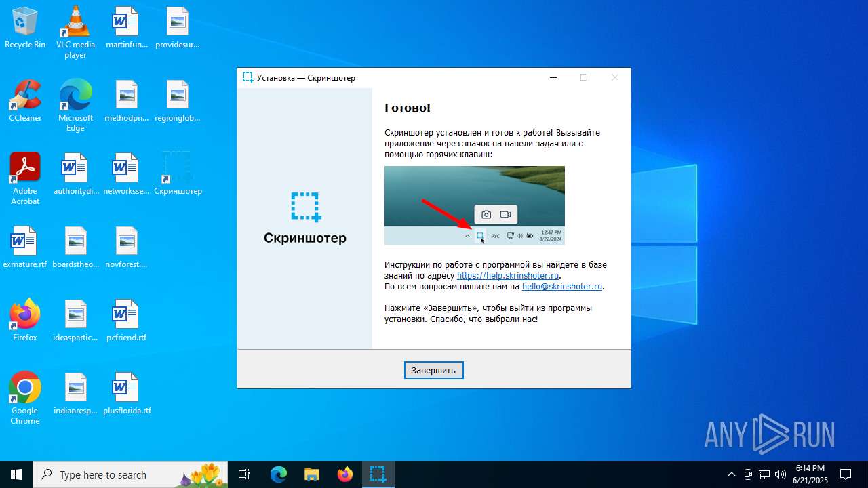Open Adobe Acrobat desktop shortcut
The image size is (868, 488).
(x=25, y=179)
